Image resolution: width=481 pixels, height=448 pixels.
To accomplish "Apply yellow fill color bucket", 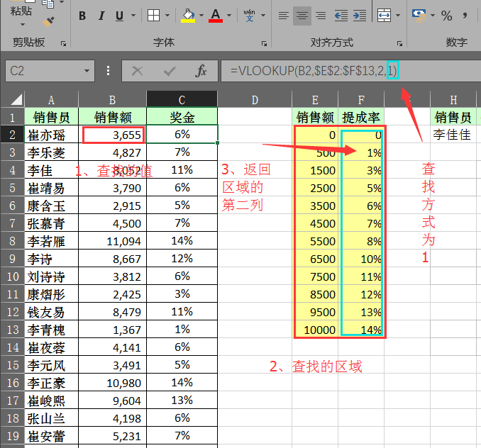I will (x=188, y=16).
